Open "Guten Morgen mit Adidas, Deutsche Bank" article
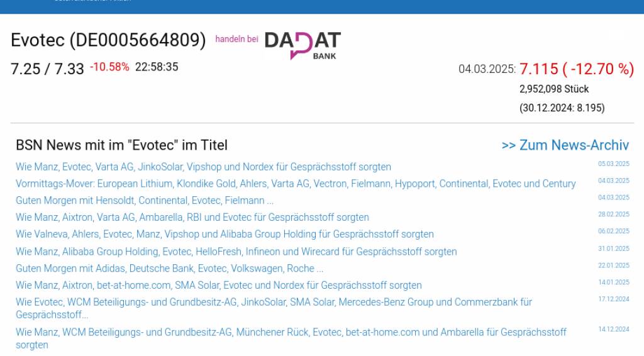The width and height of the screenshot is (644, 356). coord(170,269)
